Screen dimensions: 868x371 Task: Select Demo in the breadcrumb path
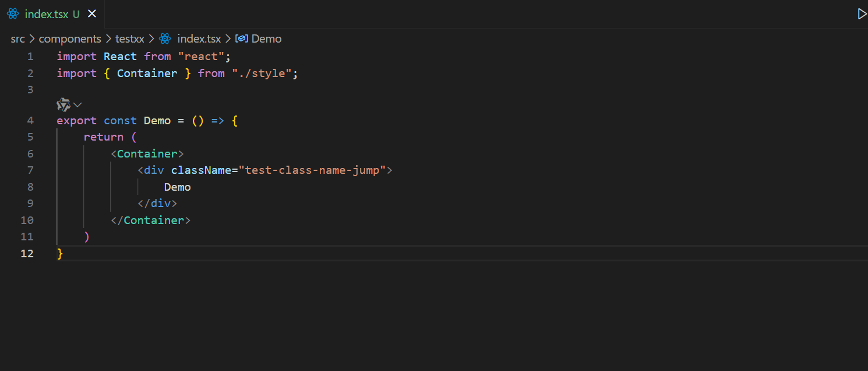(266, 38)
